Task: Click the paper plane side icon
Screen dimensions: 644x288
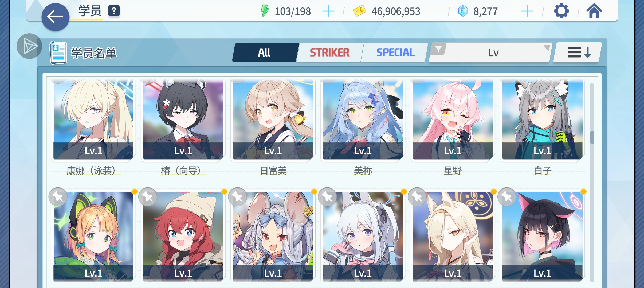Action: pyautogui.click(x=29, y=46)
